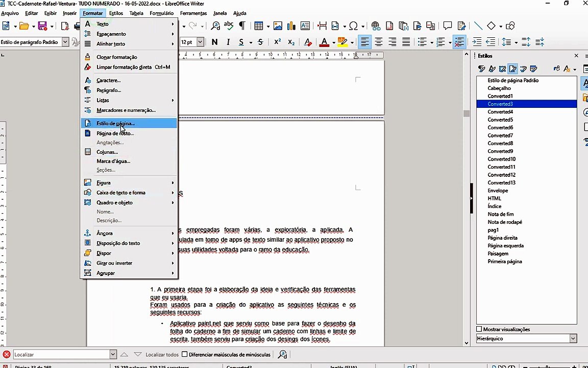The height and width of the screenshot is (368, 588).
Task: Show Paragraph Styles in Estilos panel
Action: 481,68
